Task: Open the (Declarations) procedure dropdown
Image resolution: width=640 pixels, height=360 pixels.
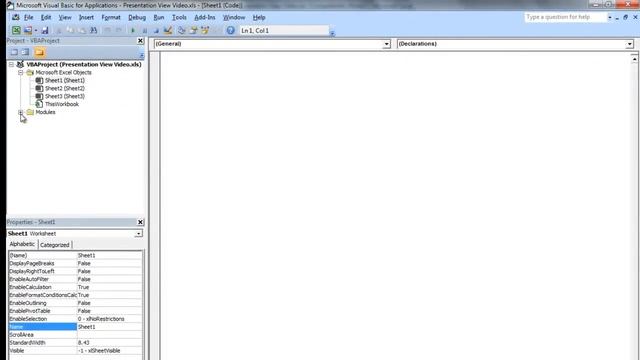Action: click(629, 44)
